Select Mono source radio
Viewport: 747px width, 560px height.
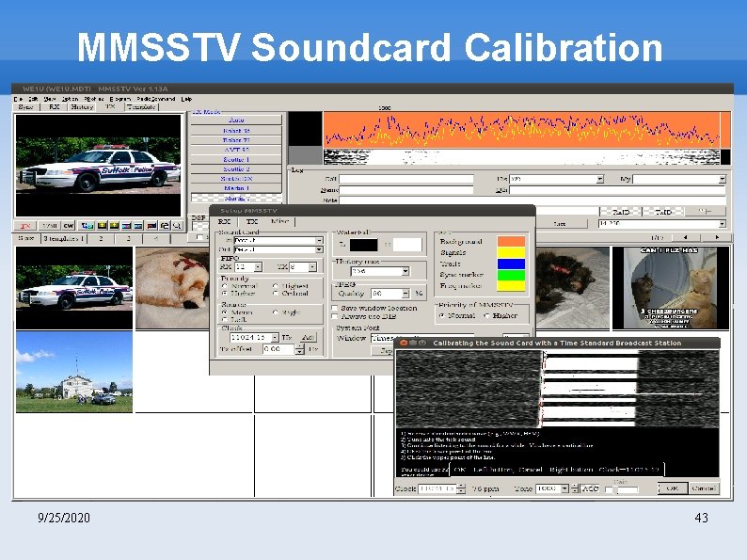coord(225,312)
